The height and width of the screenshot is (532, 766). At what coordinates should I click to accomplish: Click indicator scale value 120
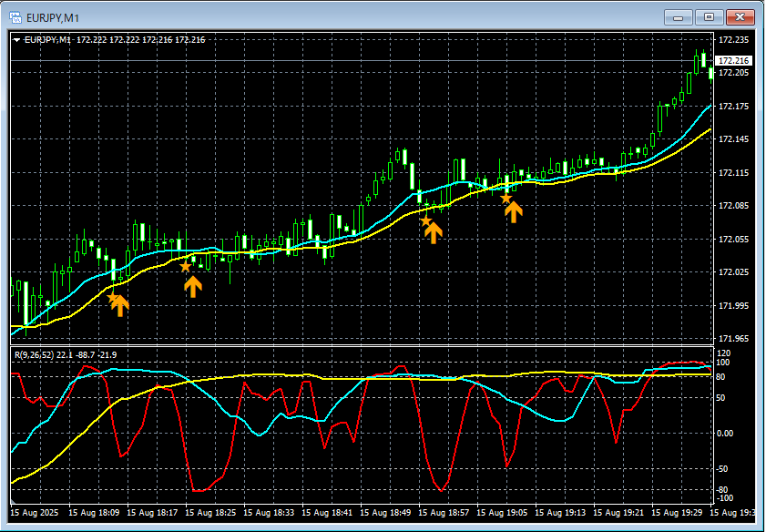point(724,353)
